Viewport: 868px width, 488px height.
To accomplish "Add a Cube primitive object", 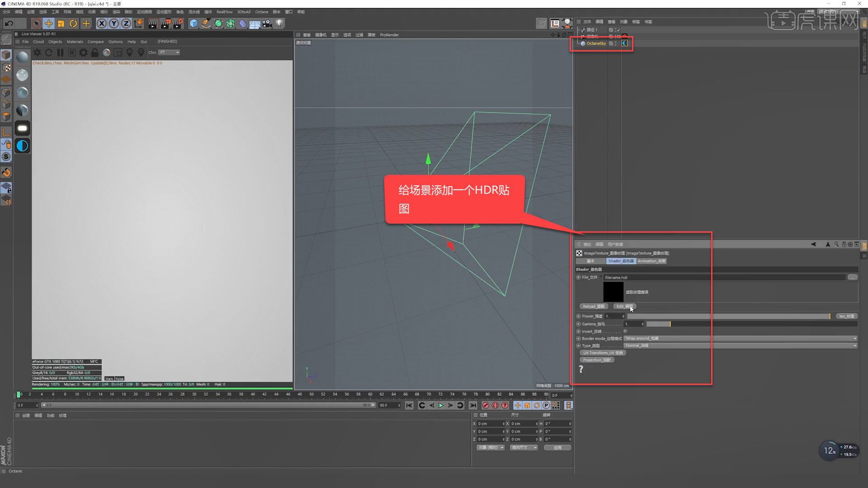I will point(193,23).
